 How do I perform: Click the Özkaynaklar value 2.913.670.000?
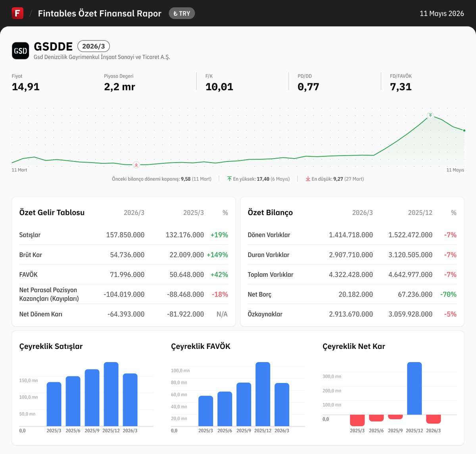pyautogui.click(x=351, y=314)
